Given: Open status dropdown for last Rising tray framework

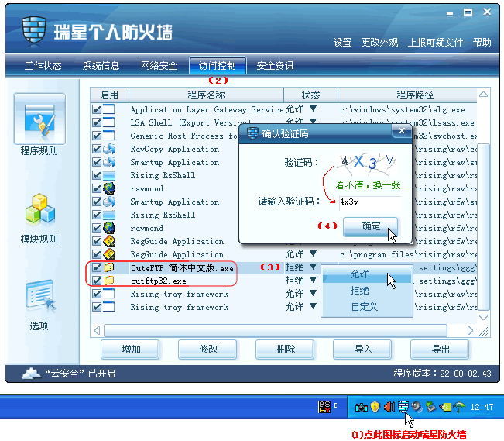Looking at the screenshot, I should [x=314, y=306].
